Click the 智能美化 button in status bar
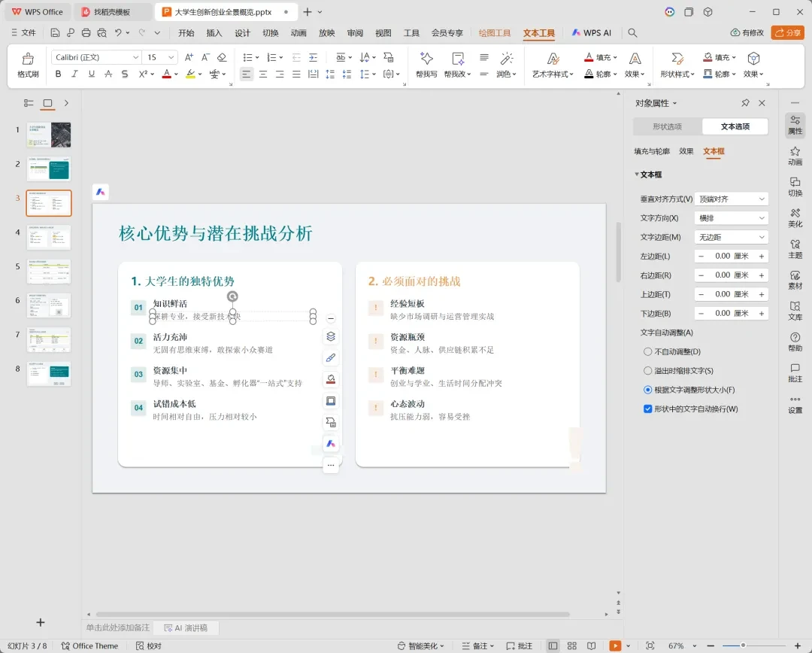Viewport: 812px width, 653px height. (x=421, y=645)
